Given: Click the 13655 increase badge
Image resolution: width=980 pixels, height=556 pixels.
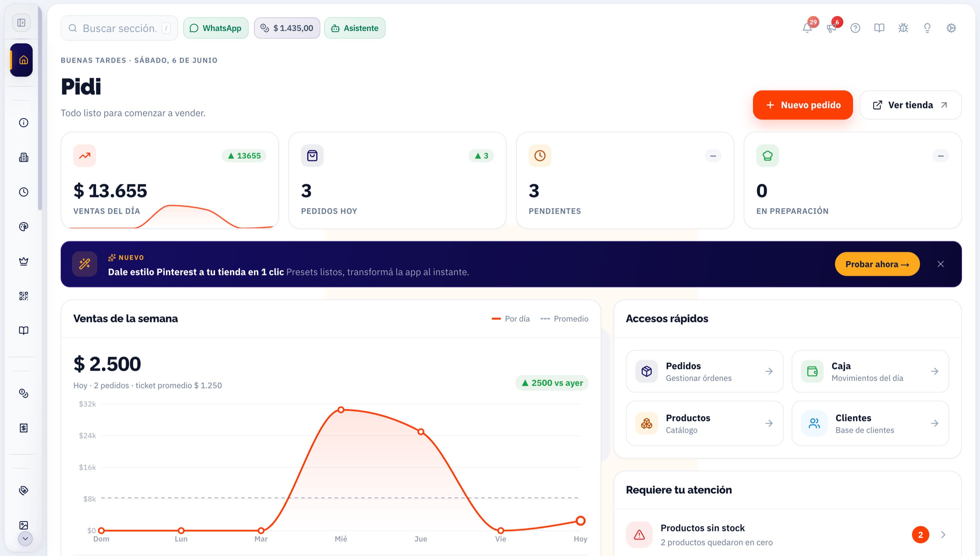Looking at the screenshot, I should pos(244,156).
